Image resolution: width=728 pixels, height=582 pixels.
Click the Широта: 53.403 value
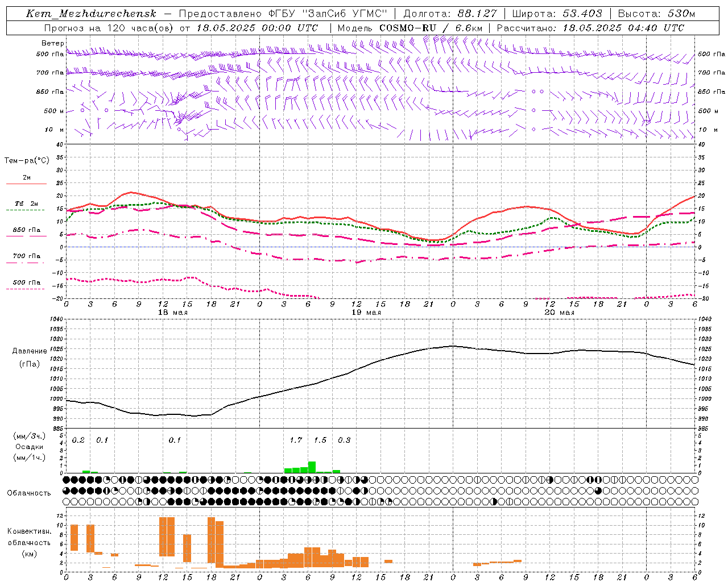click(558, 14)
